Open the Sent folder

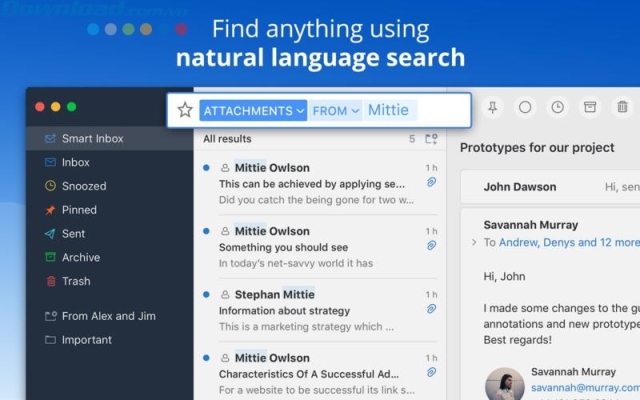(x=109, y=233)
